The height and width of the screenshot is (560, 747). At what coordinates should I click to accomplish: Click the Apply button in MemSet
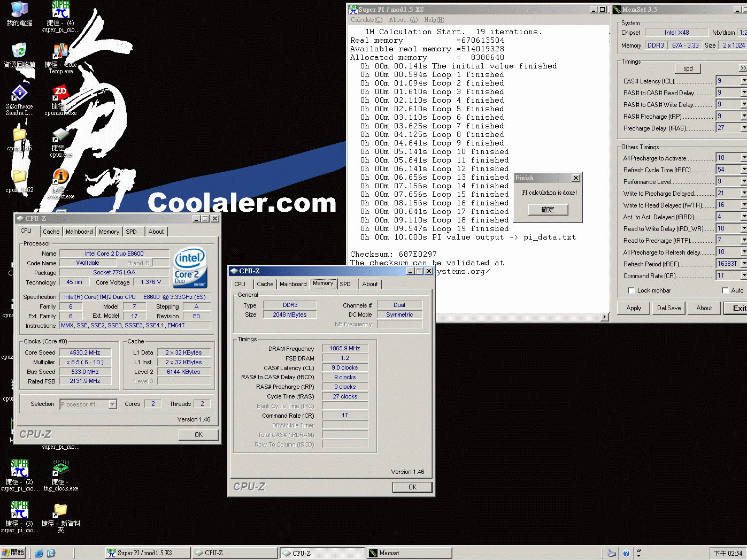(634, 308)
